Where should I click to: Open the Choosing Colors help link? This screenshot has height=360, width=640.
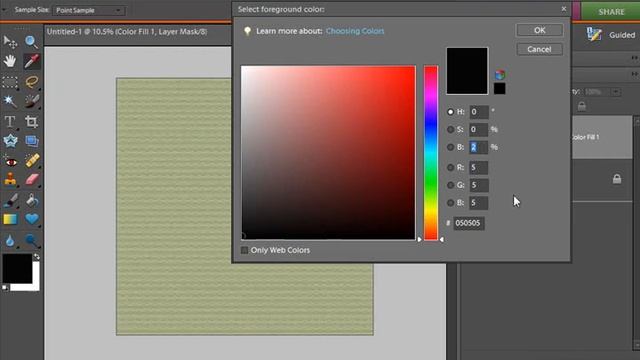pos(355,31)
